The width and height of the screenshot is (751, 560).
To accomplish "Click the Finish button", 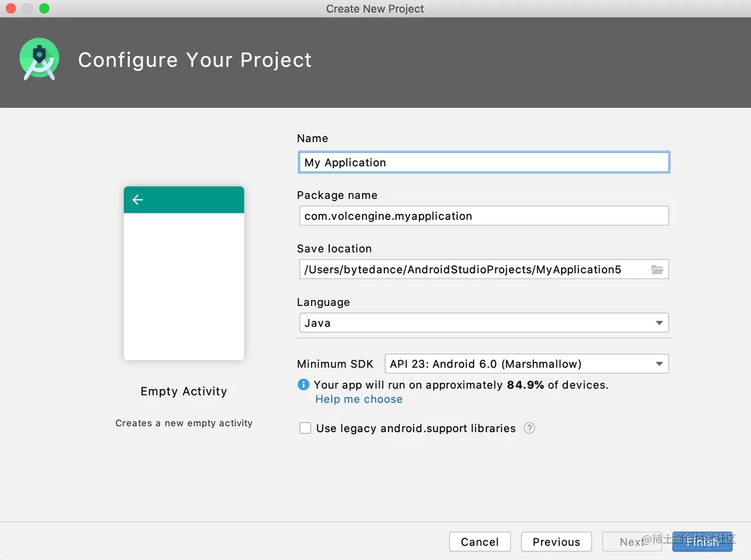I will click(702, 542).
